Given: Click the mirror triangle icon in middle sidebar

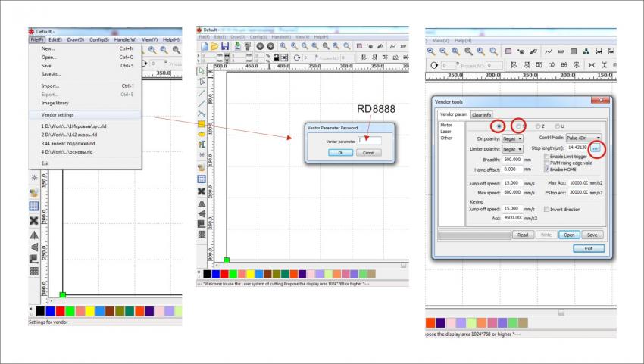Looking at the screenshot, I should [202, 203].
